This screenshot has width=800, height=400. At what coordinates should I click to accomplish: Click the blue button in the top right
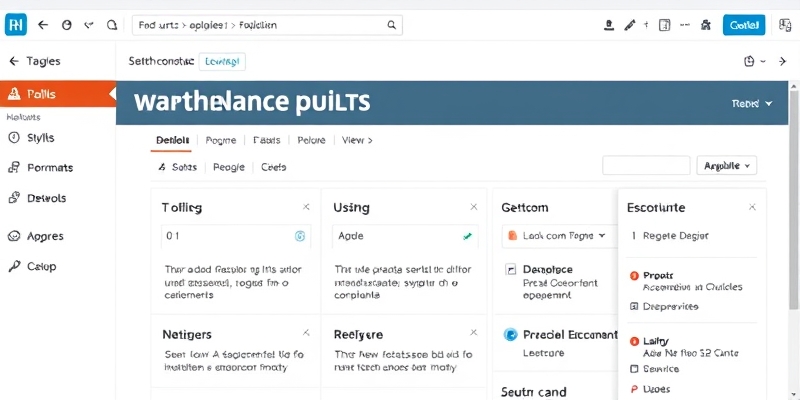tap(744, 24)
